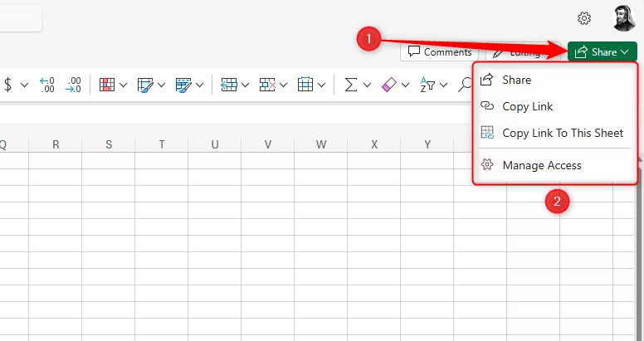644x341 pixels.
Task: Expand the AutoSum dropdown arrow
Action: [367, 85]
